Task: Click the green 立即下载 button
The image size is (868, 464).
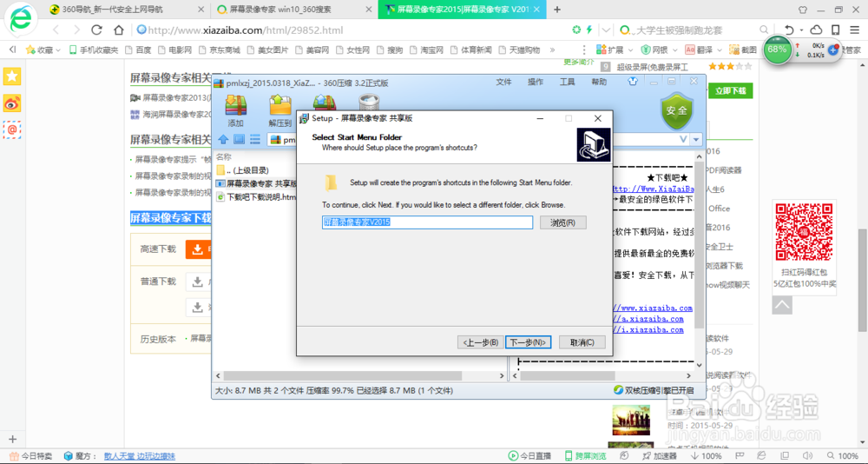Action: pos(730,91)
